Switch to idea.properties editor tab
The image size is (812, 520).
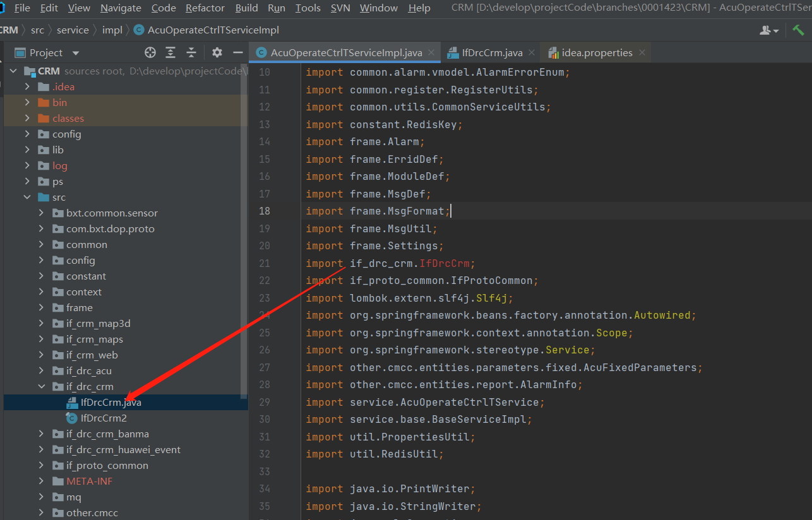pos(597,53)
